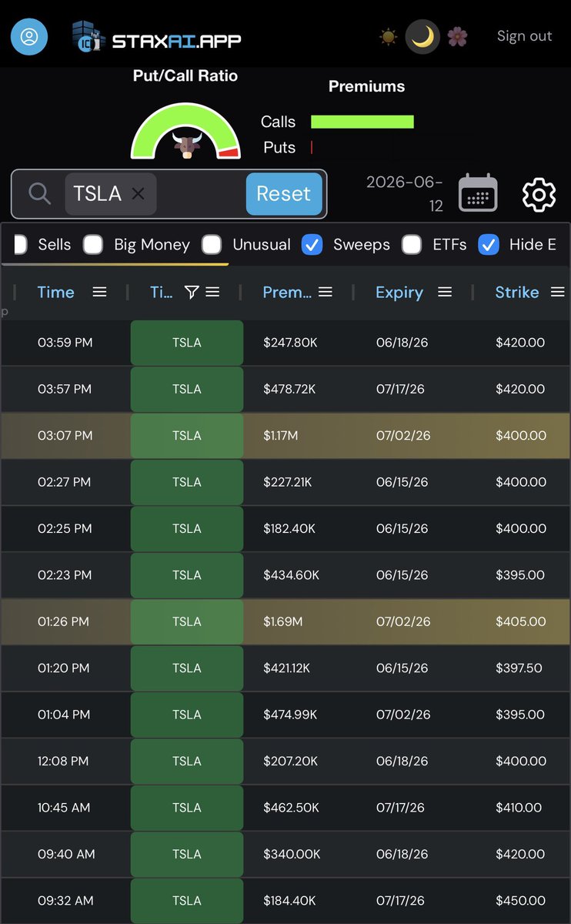Open the calendar date picker icon

pos(478,193)
